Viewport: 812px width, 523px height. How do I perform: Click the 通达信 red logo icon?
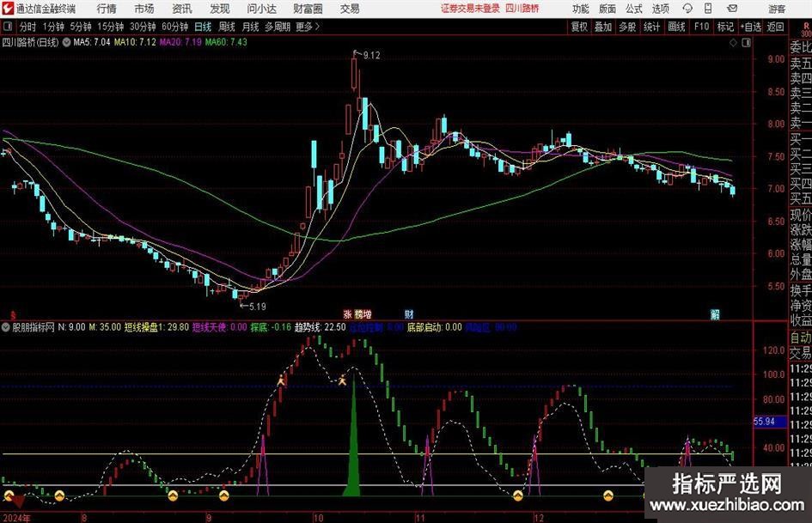[8, 9]
